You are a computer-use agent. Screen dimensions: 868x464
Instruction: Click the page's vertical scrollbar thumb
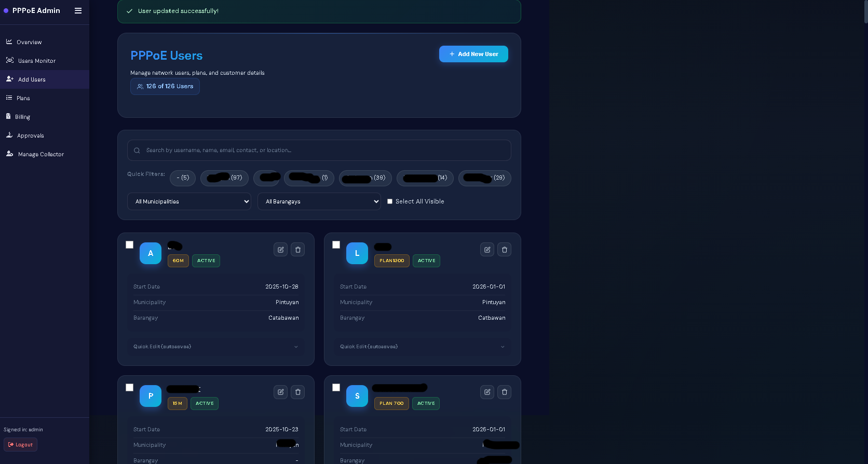click(x=865, y=11)
